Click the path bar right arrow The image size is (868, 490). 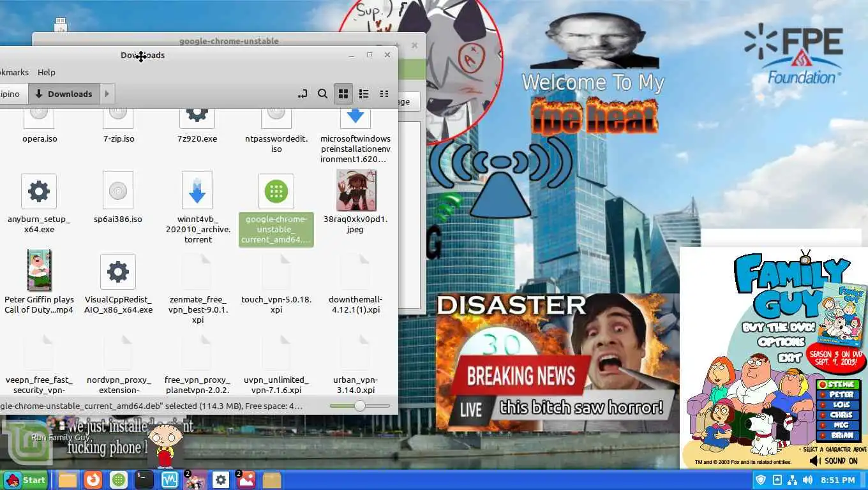(x=107, y=94)
